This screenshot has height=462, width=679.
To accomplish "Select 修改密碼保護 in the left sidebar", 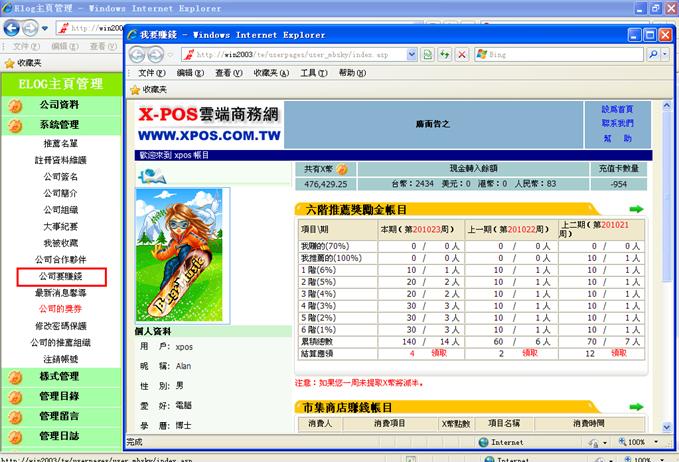I will click(x=60, y=326).
